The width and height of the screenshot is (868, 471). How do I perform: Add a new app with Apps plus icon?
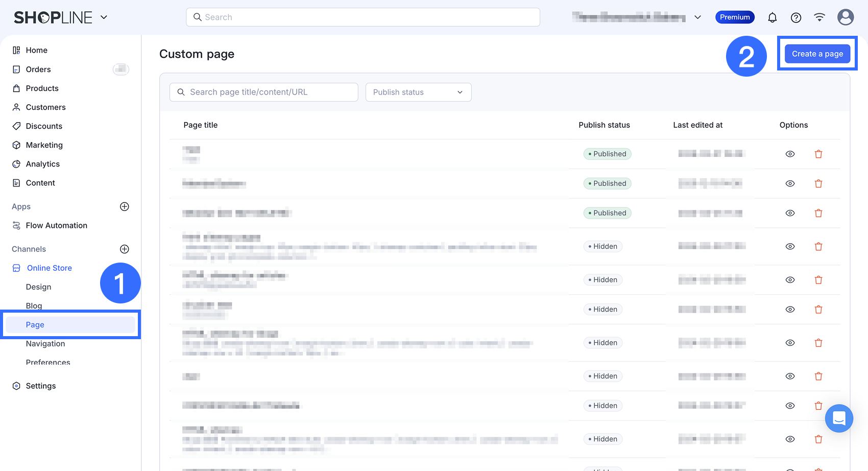pyautogui.click(x=125, y=206)
